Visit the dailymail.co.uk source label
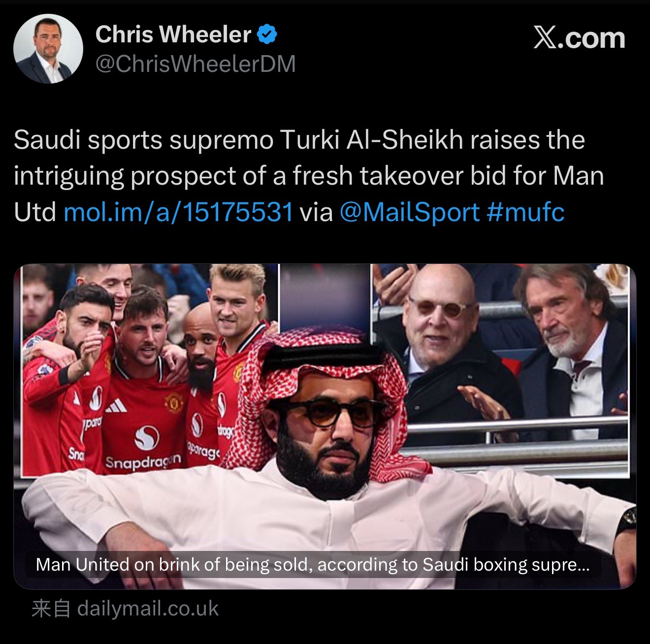 148,609
